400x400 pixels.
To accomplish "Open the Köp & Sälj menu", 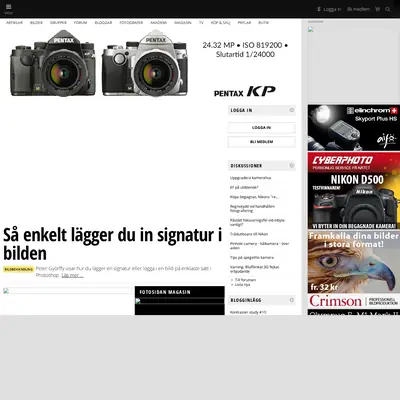I will pyautogui.click(x=220, y=23).
